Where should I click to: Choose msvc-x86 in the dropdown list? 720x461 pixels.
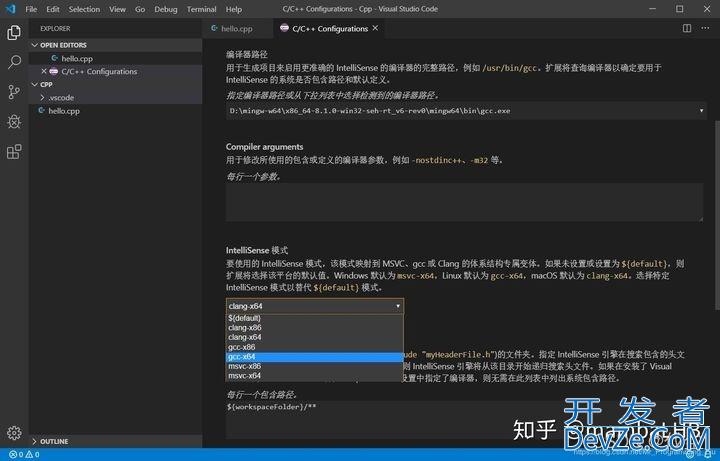point(315,366)
